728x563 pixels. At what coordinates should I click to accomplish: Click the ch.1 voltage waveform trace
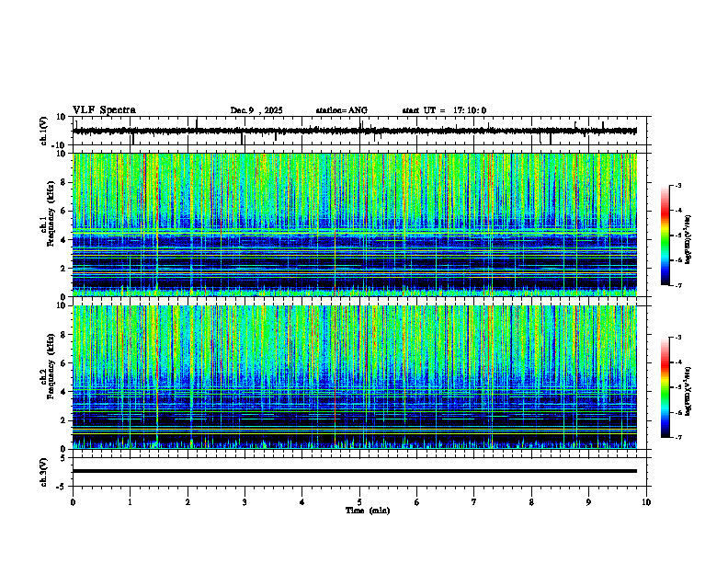point(354,131)
